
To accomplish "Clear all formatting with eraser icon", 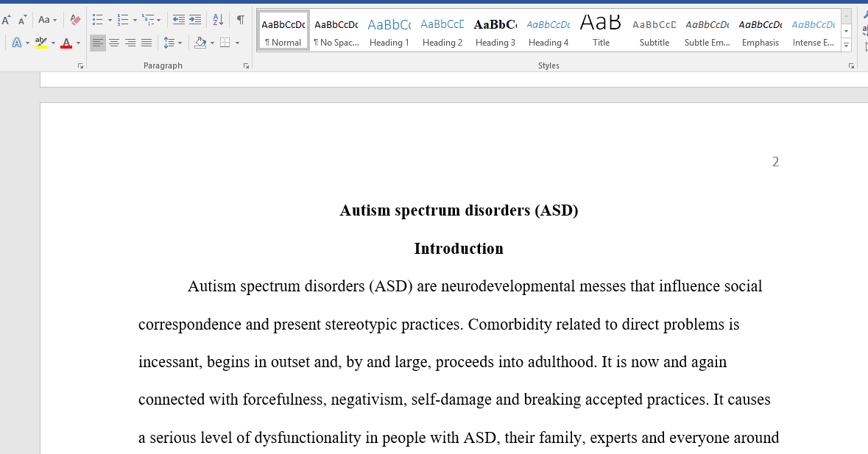I will tap(75, 20).
